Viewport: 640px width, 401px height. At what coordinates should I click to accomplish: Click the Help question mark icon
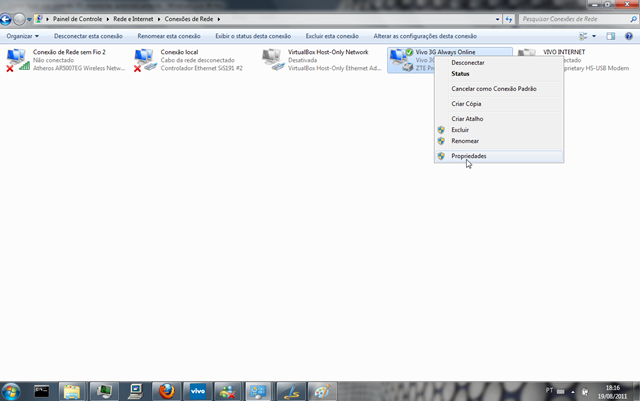629,36
